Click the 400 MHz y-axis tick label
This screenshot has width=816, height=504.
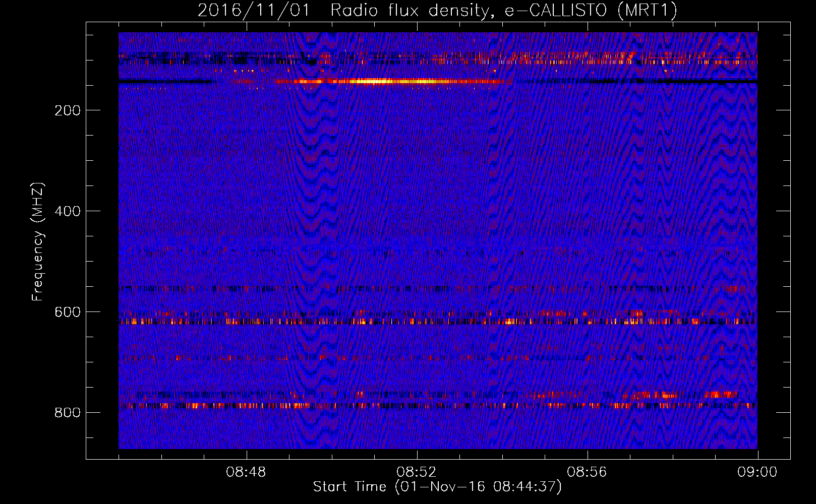68,211
